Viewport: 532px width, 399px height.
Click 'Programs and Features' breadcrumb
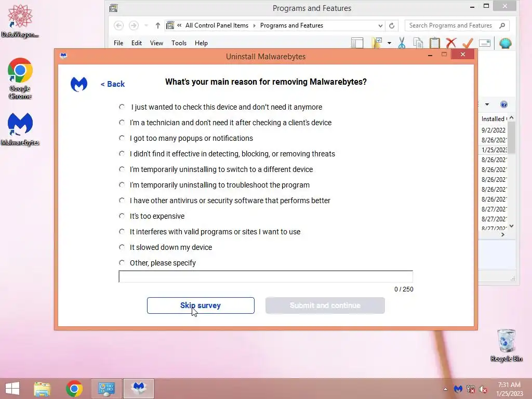click(291, 25)
